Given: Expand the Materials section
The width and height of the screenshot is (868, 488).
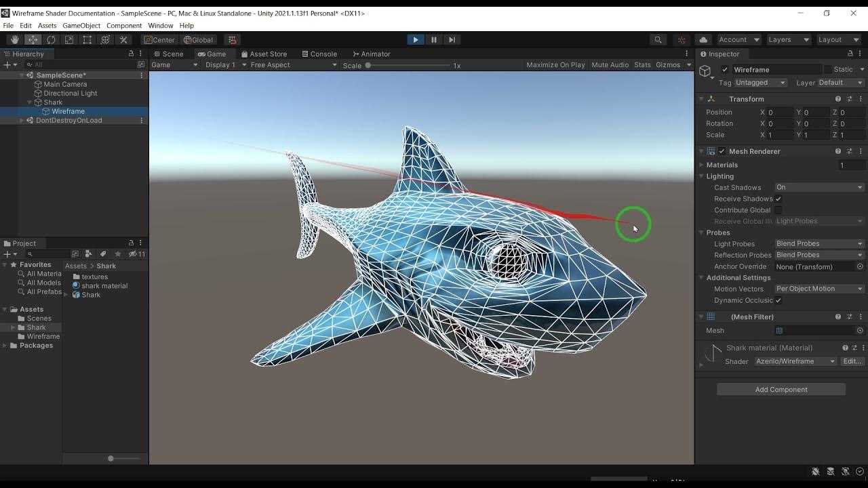Looking at the screenshot, I should (722, 165).
